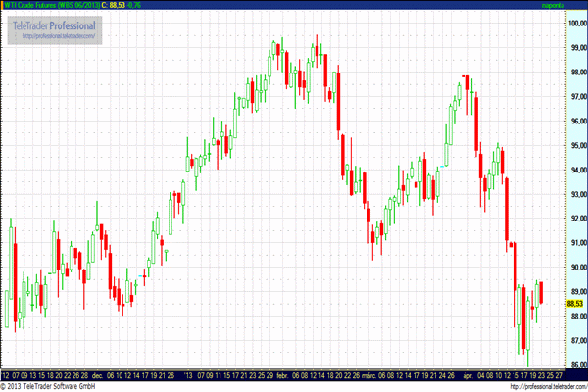The width and height of the screenshot is (588, 392).
Task: Open the URL under the TeleTrader logo
Action: [x=61, y=36]
